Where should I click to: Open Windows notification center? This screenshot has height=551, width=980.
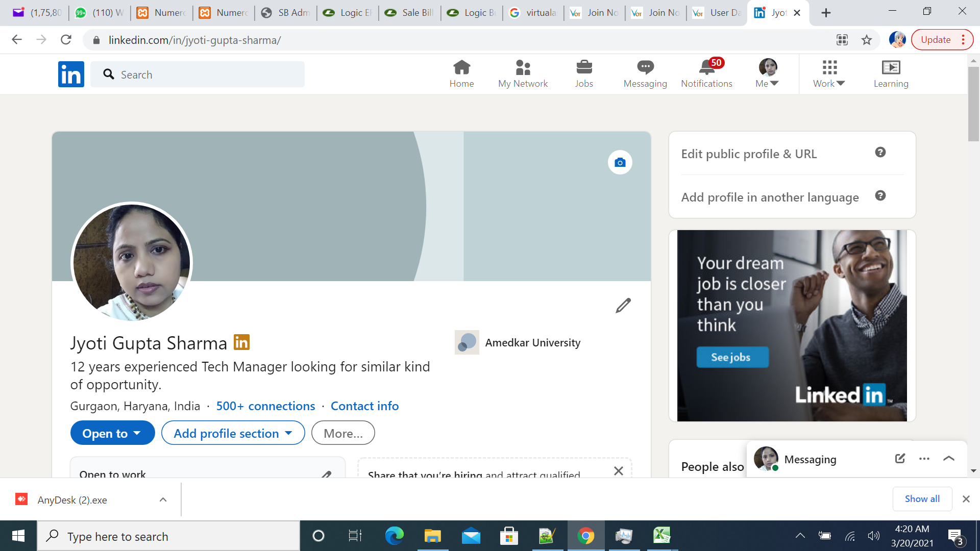point(956,536)
